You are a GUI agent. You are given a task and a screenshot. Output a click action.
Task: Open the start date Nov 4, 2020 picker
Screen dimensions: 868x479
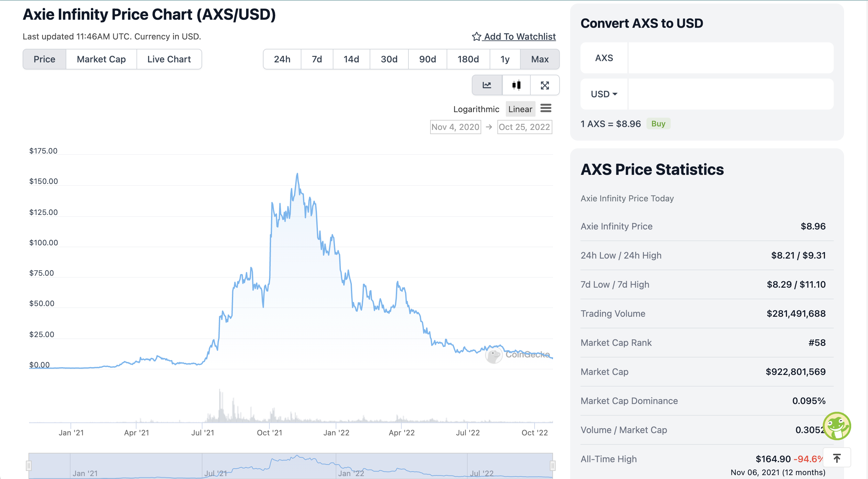click(455, 127)
